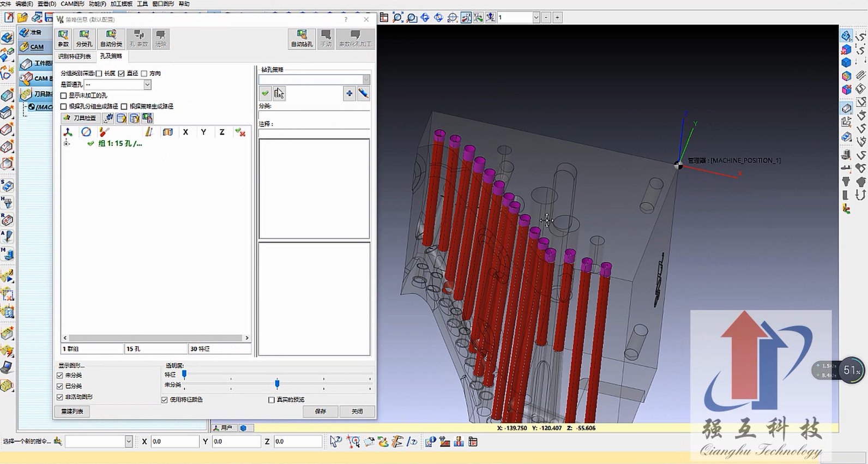Click the green checkmark apply strategy icon
The width and height of the screenshot is (868, 464).
(265, 94)
